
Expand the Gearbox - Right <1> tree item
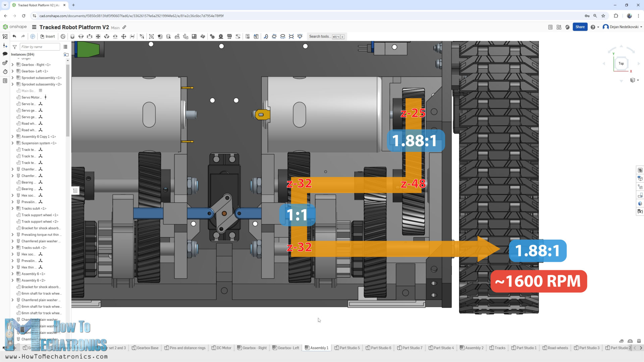point(13,65)
